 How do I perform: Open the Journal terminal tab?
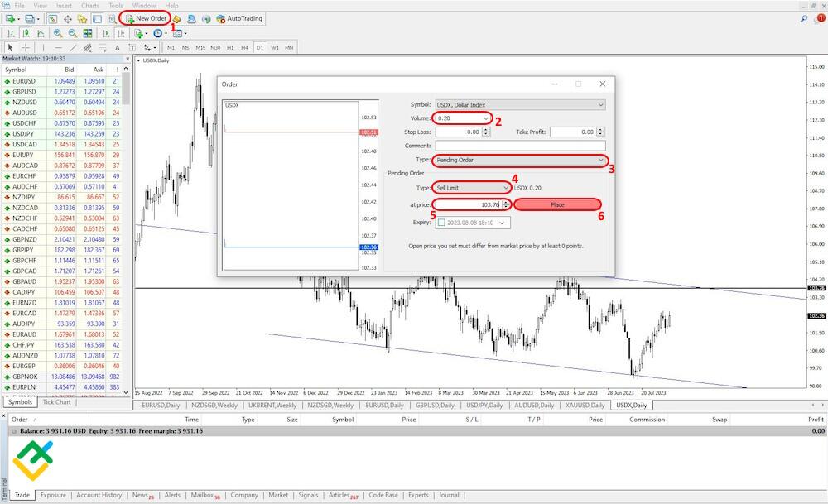tap(449, 495)
